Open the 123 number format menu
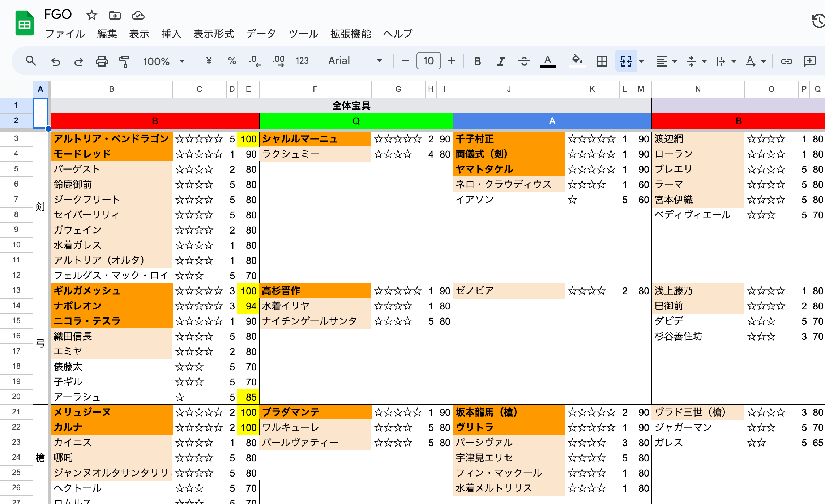 tap(302, 61)
